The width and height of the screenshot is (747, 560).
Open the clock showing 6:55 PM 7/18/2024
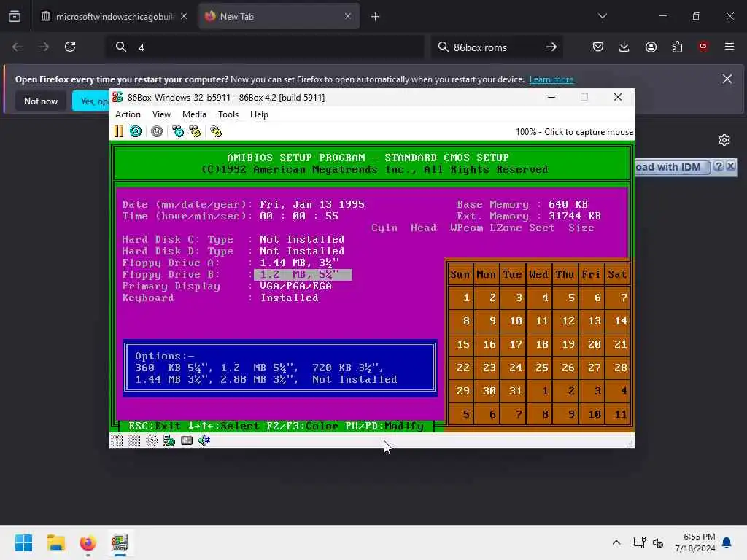click(695, 542)
